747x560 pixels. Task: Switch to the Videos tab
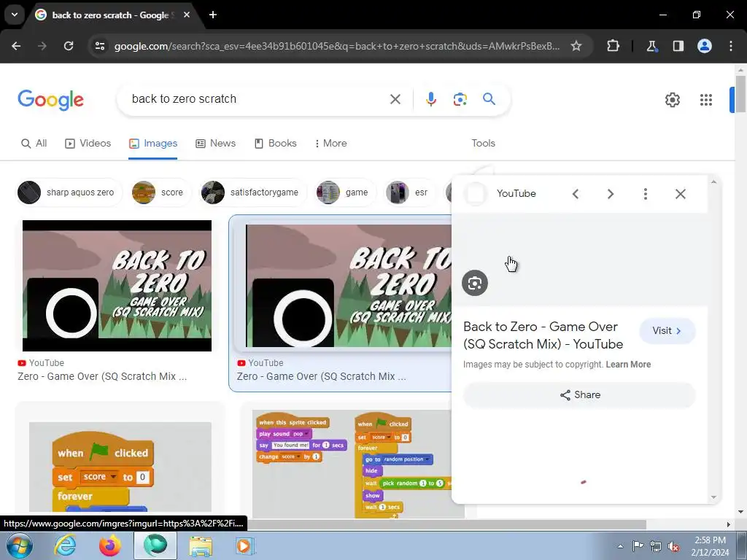point(88,144)
